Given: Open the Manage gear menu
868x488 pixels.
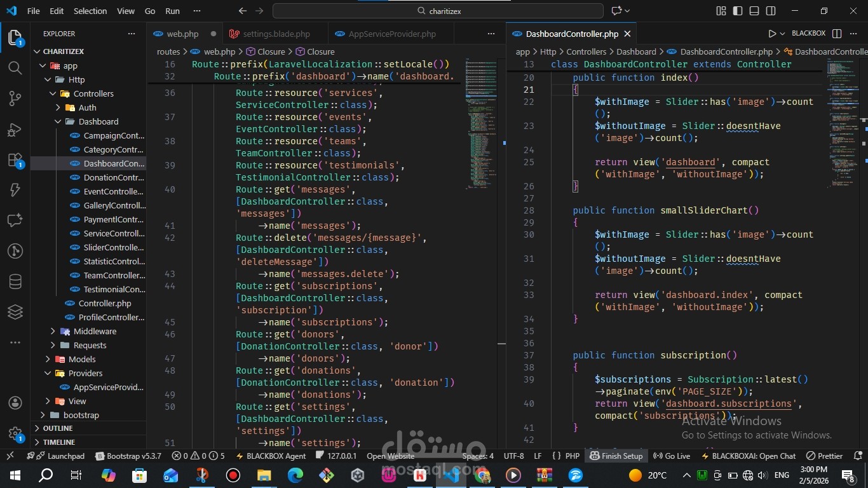Looking at the screenshot, I should pyautogui.click(x=15, y=434).
